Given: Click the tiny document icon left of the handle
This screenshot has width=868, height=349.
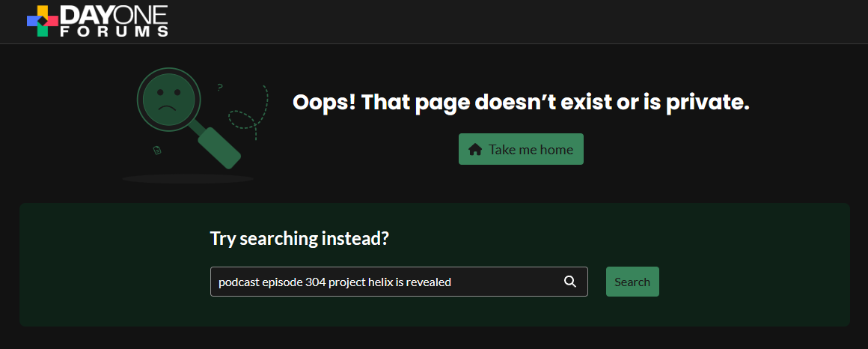Looking at the screenshot, I should [x=157, y=151].
